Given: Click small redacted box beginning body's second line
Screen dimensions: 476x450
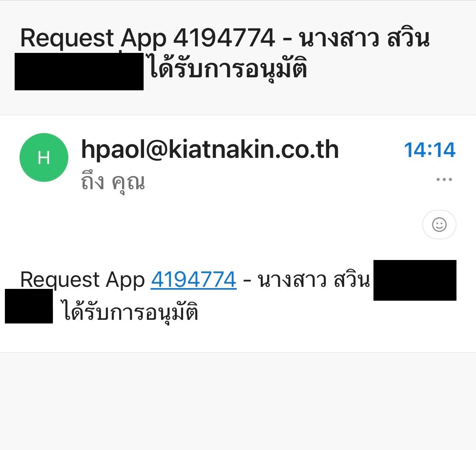Looking at the screenshot, I should [29, 306].
